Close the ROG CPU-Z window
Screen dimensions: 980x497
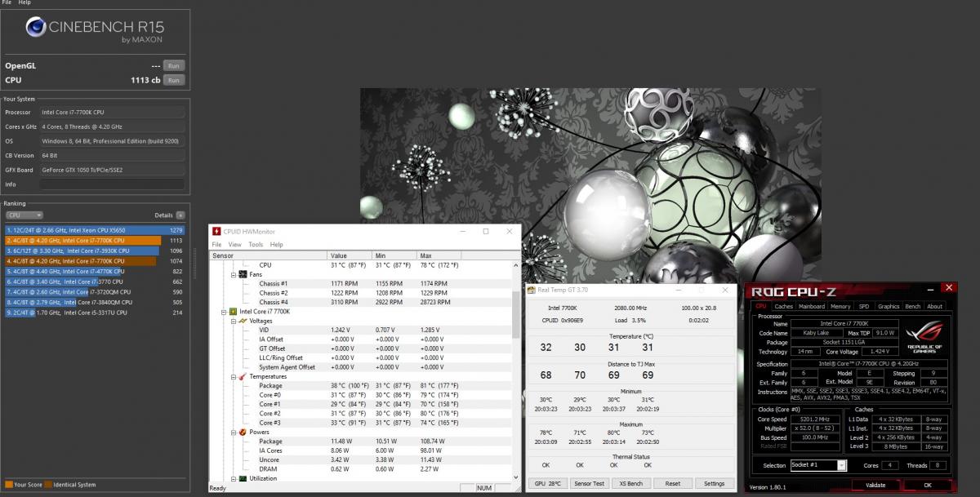click(x=948, y=288)
